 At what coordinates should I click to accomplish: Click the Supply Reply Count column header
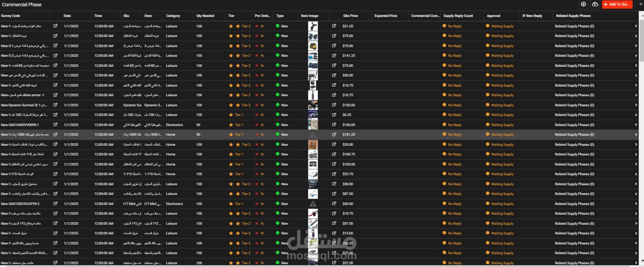click(x=458, y=16)
